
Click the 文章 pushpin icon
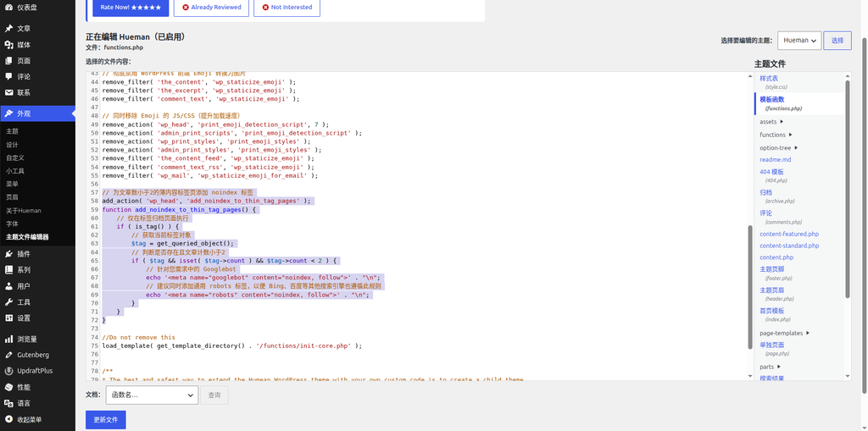8,29
